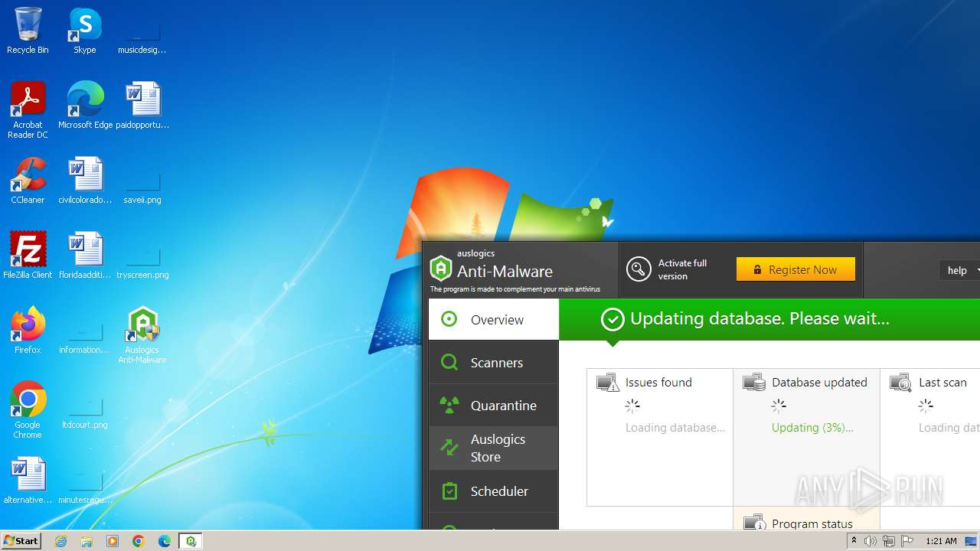Switch to the Overview tab
The width and height of the screenshot is (980, 551).
[494, 319]
